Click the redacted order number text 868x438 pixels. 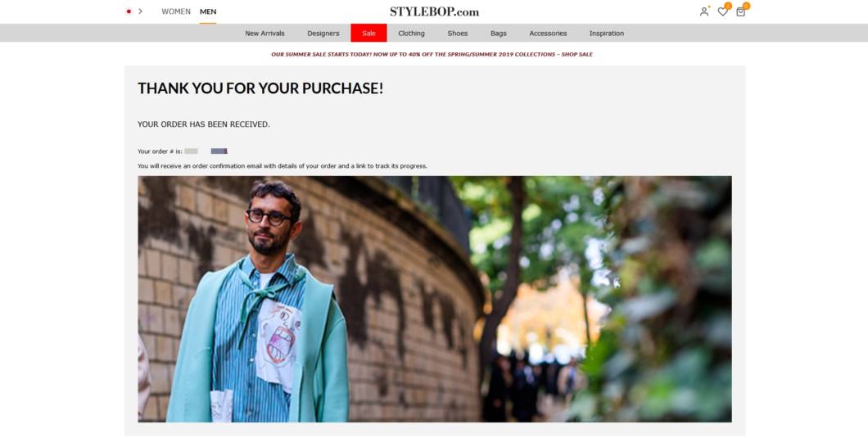tap(206, 151)
